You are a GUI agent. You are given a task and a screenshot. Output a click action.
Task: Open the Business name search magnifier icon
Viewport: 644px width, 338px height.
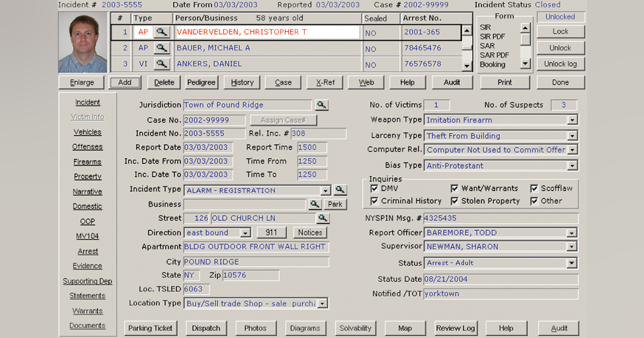316,204
